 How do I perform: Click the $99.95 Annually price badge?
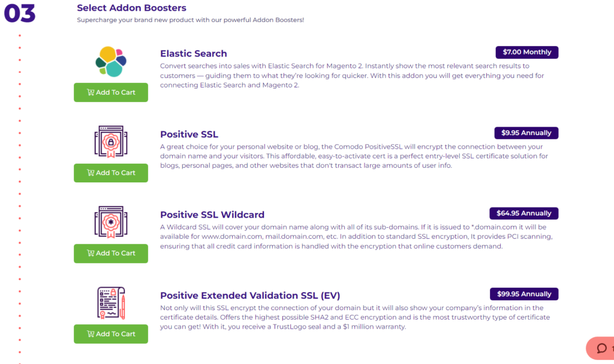[x=523, y=294]
